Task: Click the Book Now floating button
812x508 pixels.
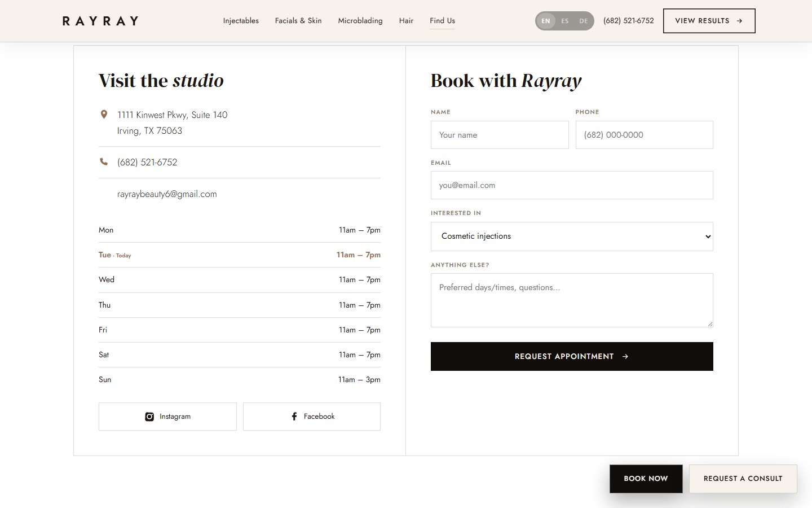Action: [646, 479]
